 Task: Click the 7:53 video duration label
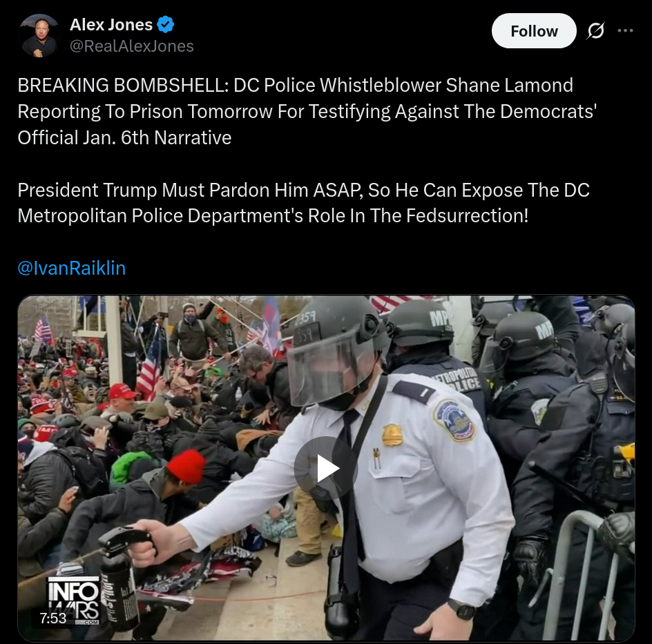click(x=52, y=618)
